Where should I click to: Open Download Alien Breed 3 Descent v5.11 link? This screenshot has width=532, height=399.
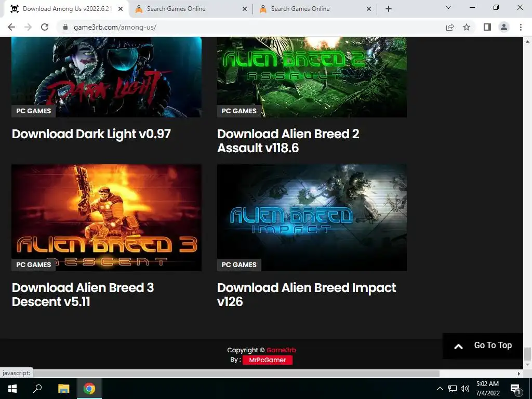(83, 295)
